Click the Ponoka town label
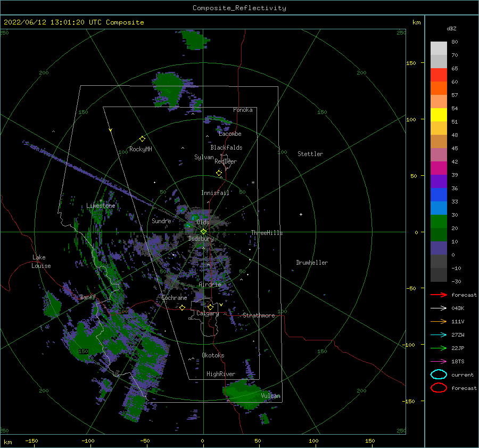 pos(243,110)
